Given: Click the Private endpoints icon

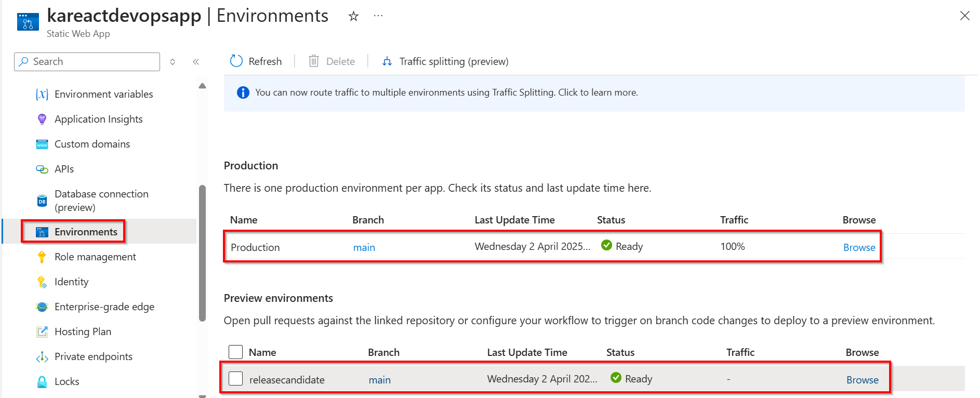Looking at the screenshot, I should tap(42, 356).
